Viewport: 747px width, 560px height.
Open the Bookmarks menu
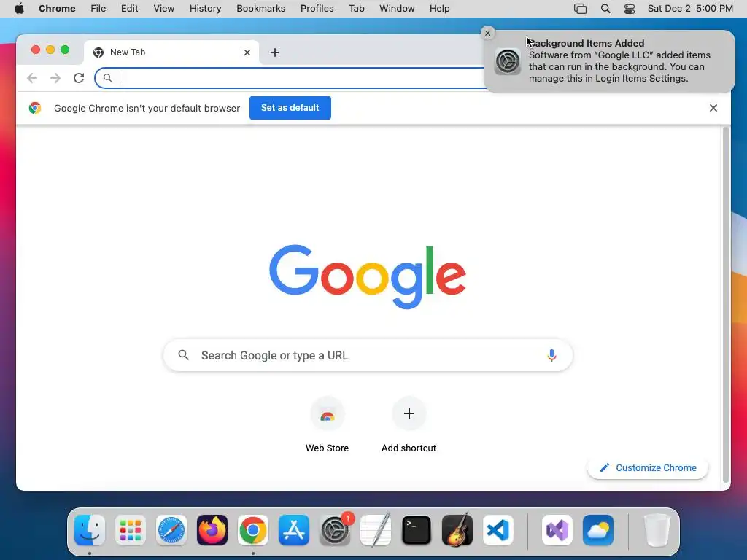[261, 9]
